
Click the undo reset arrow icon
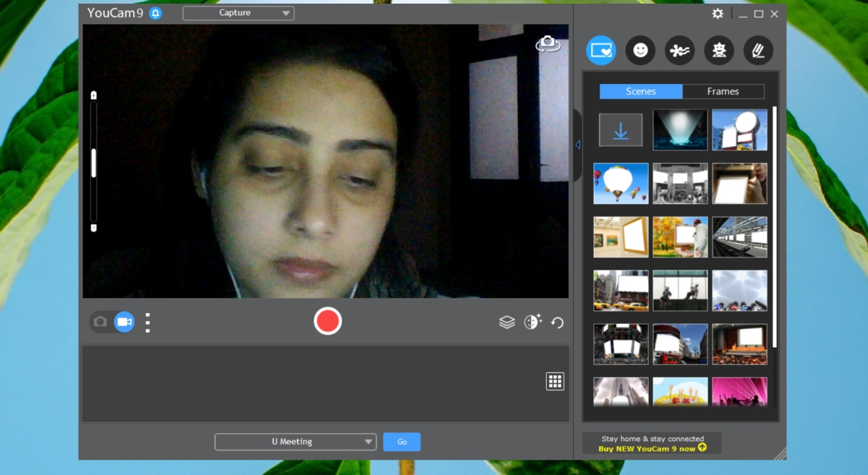pos(557,322)
